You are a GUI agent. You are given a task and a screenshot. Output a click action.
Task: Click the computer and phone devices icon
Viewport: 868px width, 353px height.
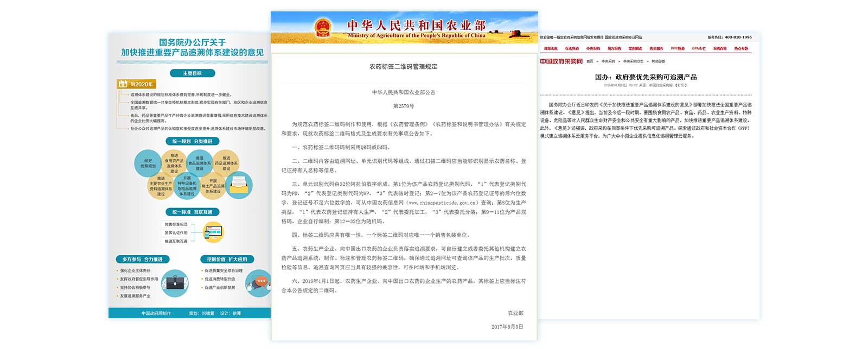[213, 232]
